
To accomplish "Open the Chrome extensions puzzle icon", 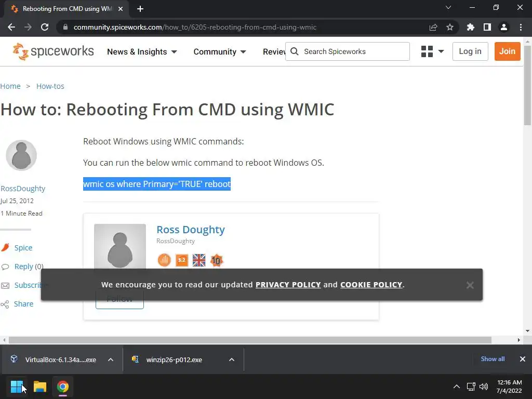I will (x=471, y=27).
